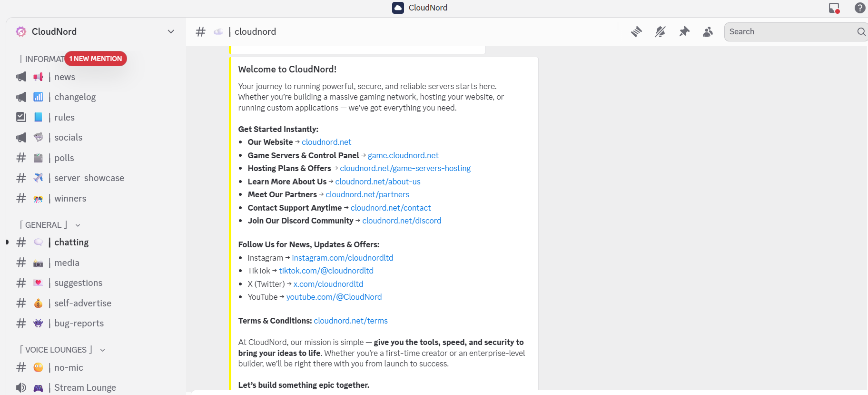Click the CloudNord server logo icon
Viewport: 868px width, 395px height.
coord(21,31)
